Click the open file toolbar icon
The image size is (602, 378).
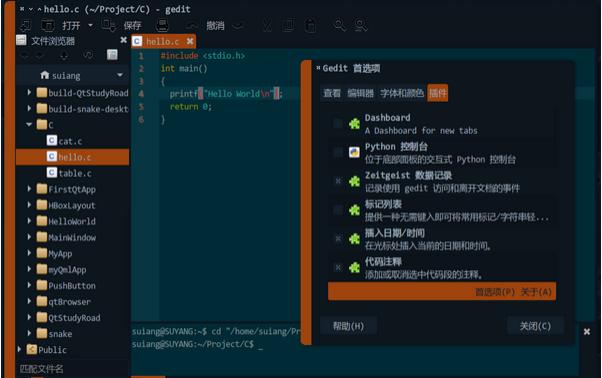click(48, 26)
